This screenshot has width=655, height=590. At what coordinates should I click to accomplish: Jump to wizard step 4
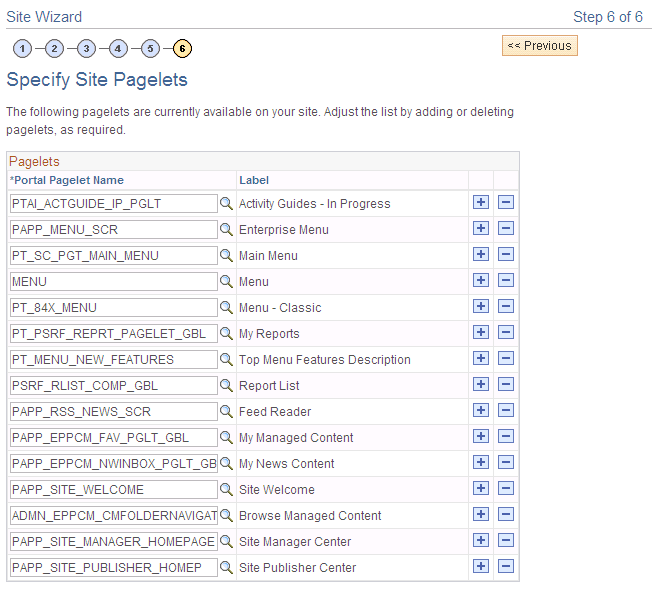(118, 48)
